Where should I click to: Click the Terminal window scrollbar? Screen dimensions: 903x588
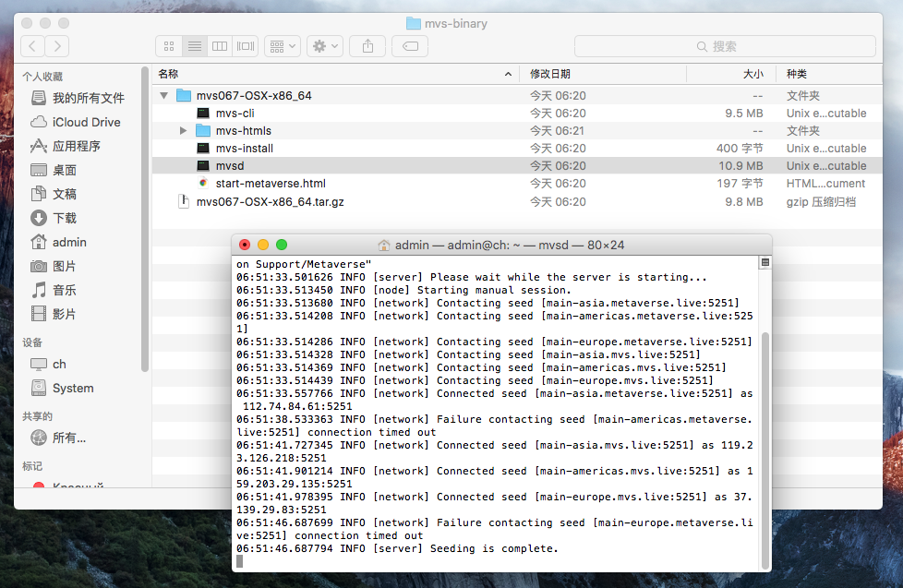click(x=765, y=450)
